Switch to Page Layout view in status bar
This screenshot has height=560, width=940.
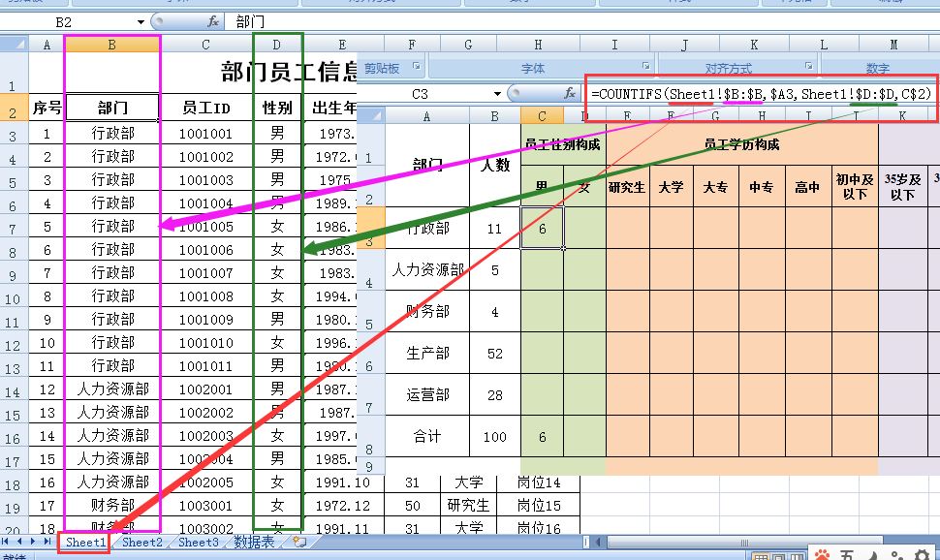click(x=777, y=556)
